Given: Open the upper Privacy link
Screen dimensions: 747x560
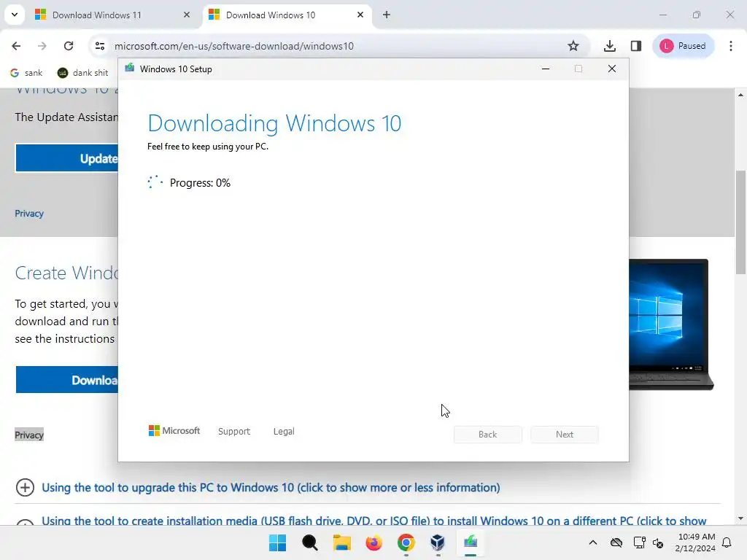Looking at the screenshot, I should tap(29, 214).
